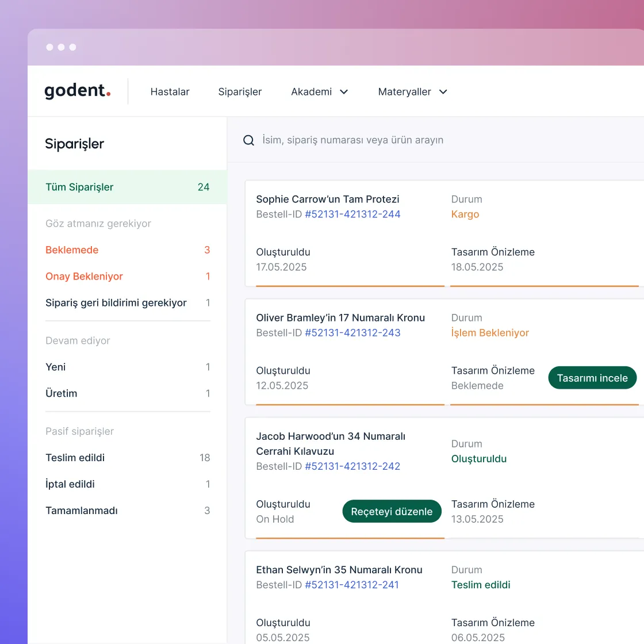Click the green Oluşturuldu status in Jacob Harwood's order
644x644 pixels.
pos(479,459)
